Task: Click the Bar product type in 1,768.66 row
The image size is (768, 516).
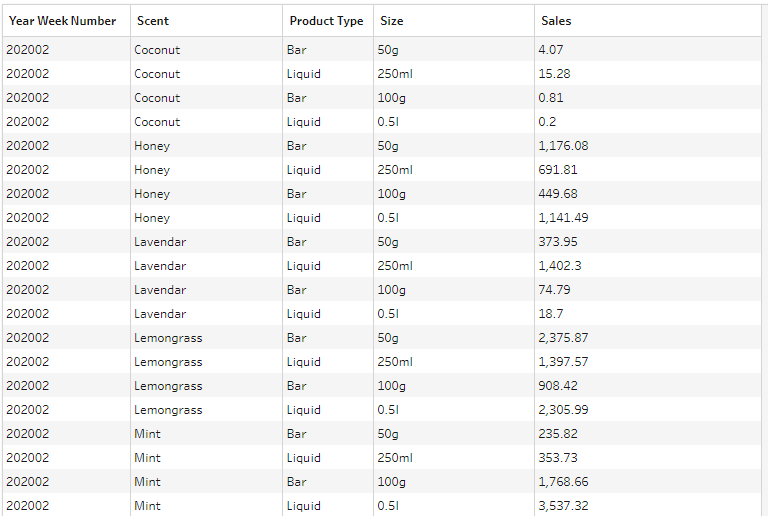Action: pos(296,482)
